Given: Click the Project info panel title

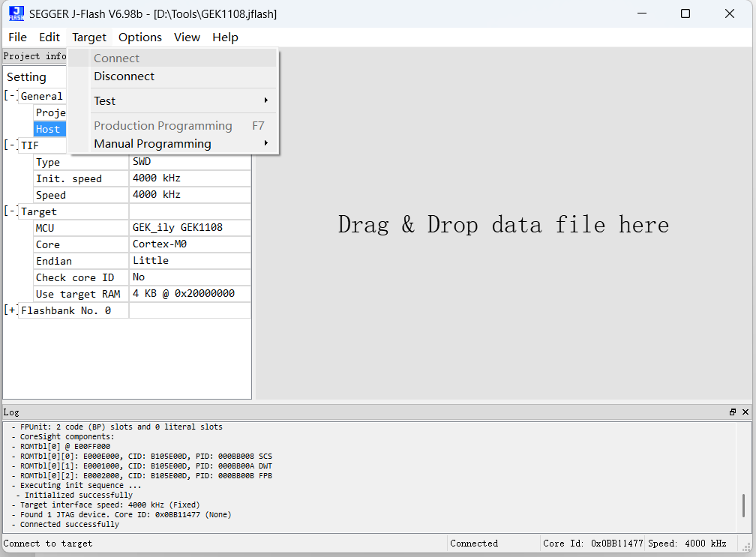Looking at the screenshot, I should pos(34,56).
